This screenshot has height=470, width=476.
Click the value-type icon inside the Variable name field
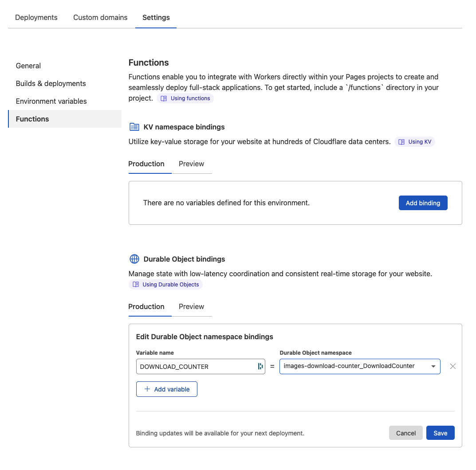click(x=260, y=366)
